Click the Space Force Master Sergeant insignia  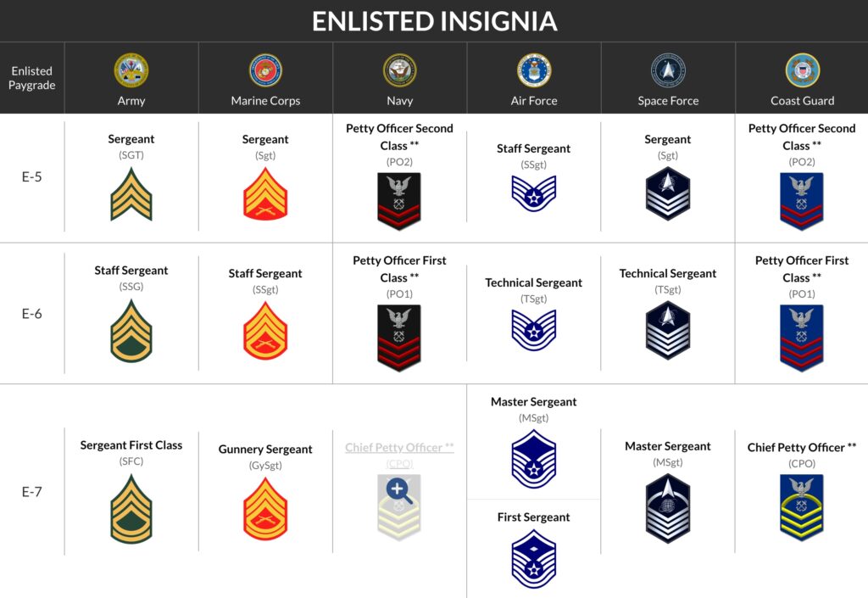coord(668,507)
